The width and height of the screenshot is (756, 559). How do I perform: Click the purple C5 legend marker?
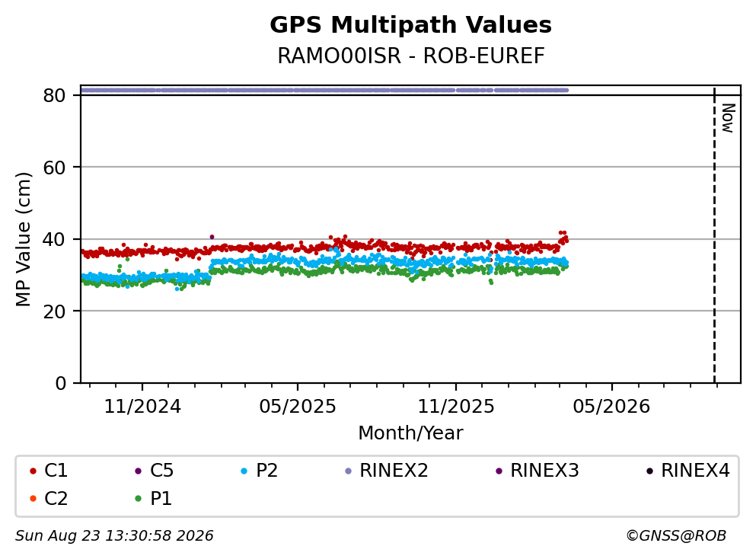(x=139, y=471)
